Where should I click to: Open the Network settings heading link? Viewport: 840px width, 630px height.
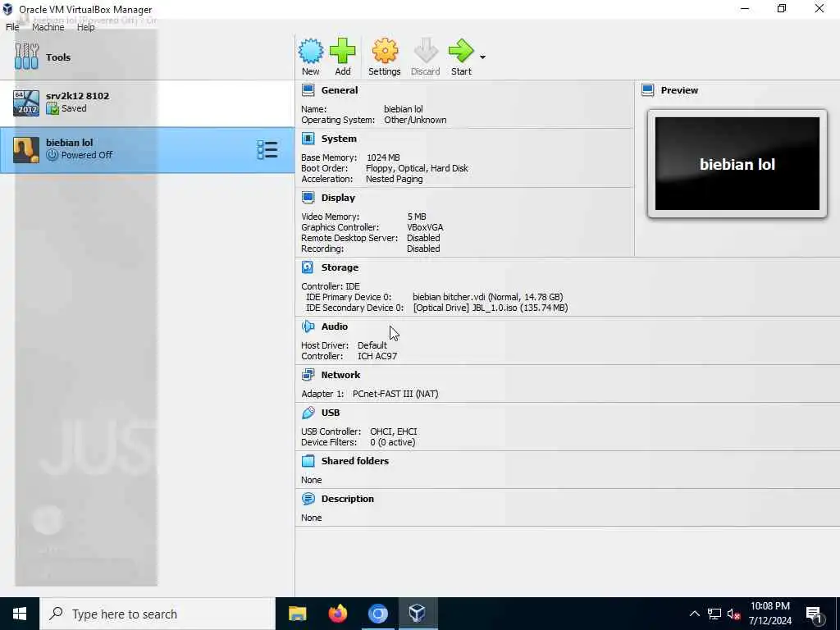click(340, 374)
